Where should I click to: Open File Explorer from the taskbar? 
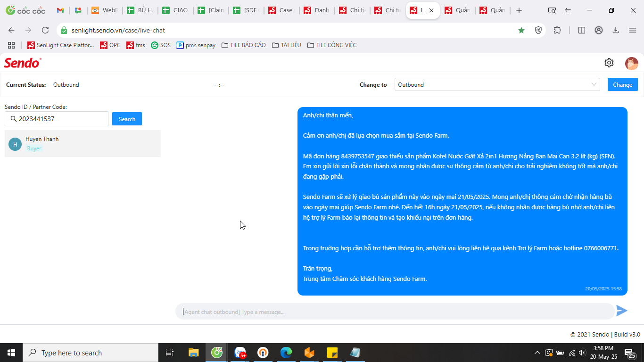click(194, 353)
